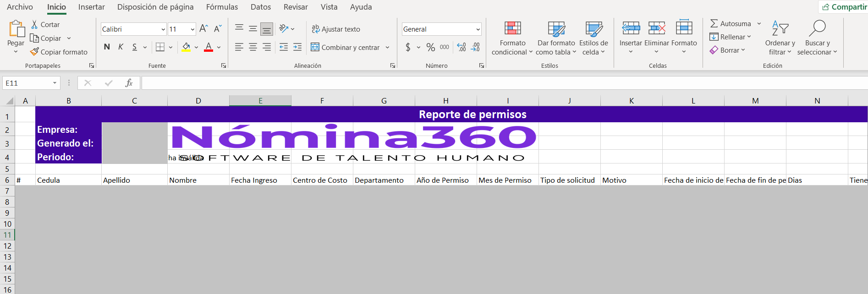The height and width of the screenshot is (294, 868).
Task: Click Copiar formato paintbrush
Action: 34,52
